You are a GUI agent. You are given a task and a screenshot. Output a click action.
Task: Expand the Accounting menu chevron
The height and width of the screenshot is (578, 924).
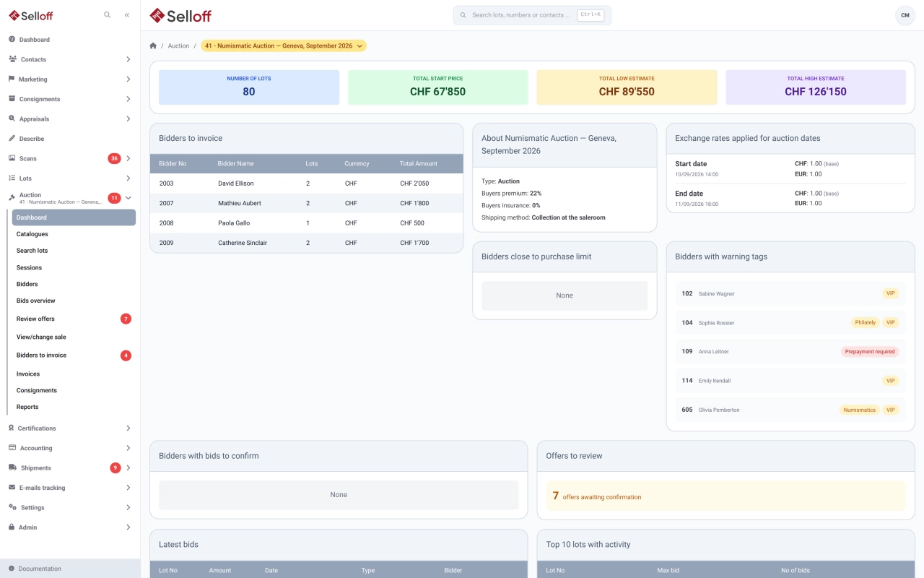(128, 448)
